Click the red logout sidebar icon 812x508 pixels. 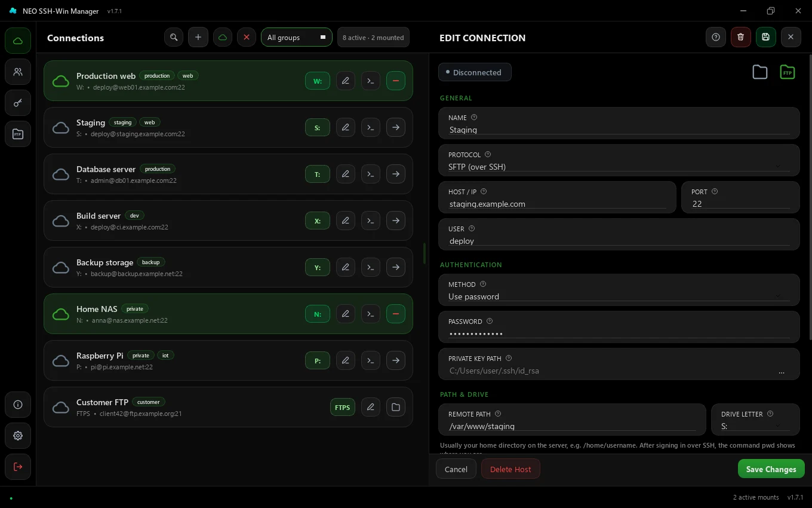(x=18, y=467)
